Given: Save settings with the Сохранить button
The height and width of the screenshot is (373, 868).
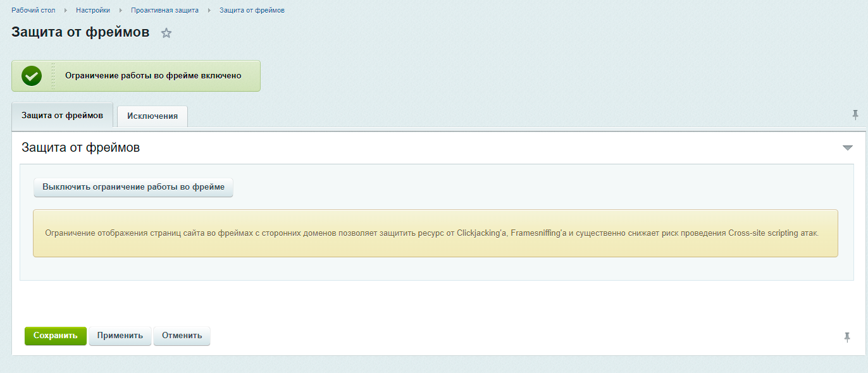Looking at the screenshot, I should [x=56, y=336].
